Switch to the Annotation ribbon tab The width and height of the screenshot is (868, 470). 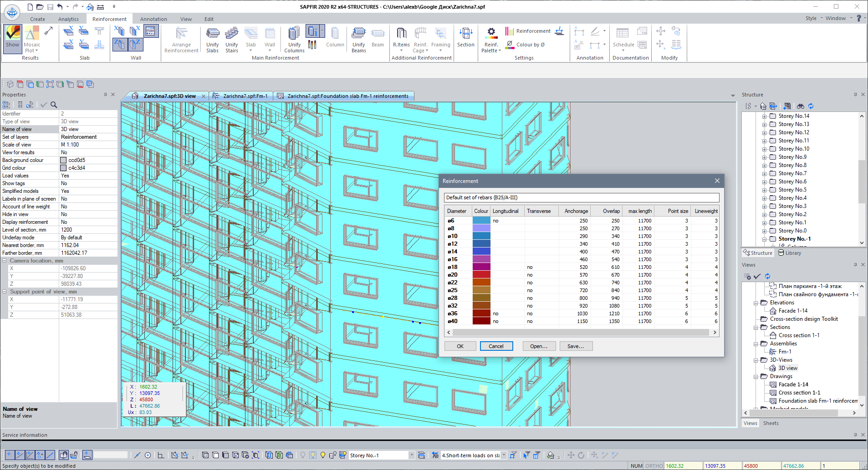click(x=153, y=19)
